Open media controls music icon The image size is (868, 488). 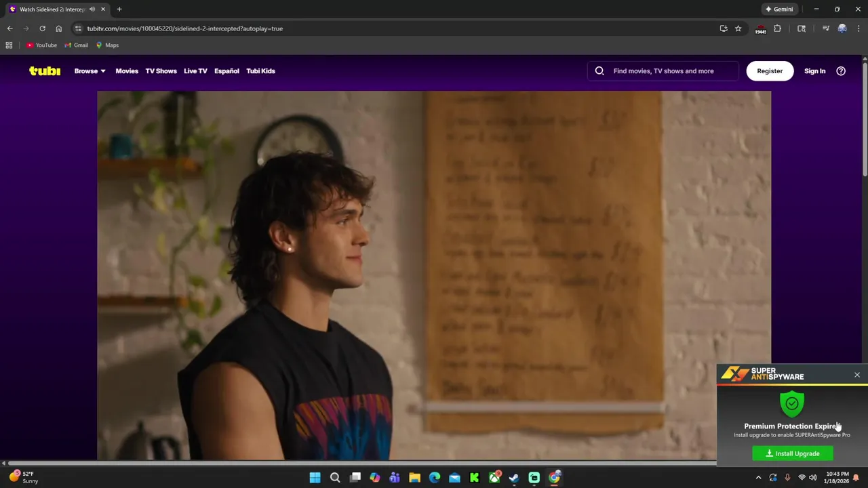tap(825, 28)
